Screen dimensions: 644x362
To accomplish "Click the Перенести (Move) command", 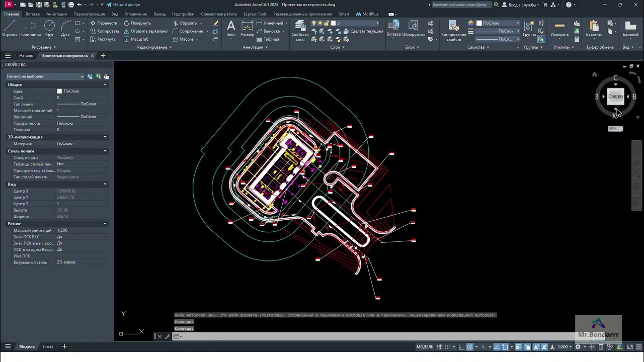I will [104, 23].
